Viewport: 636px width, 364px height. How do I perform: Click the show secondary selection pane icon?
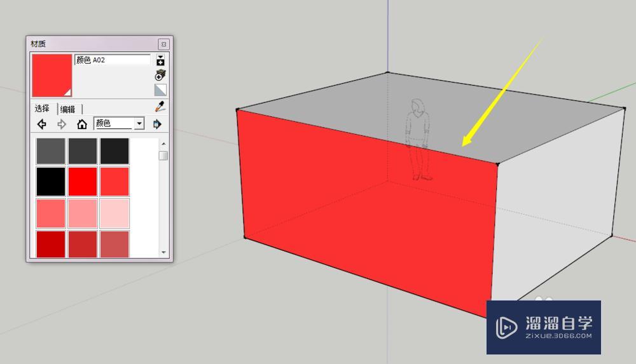tap(160, 60)
